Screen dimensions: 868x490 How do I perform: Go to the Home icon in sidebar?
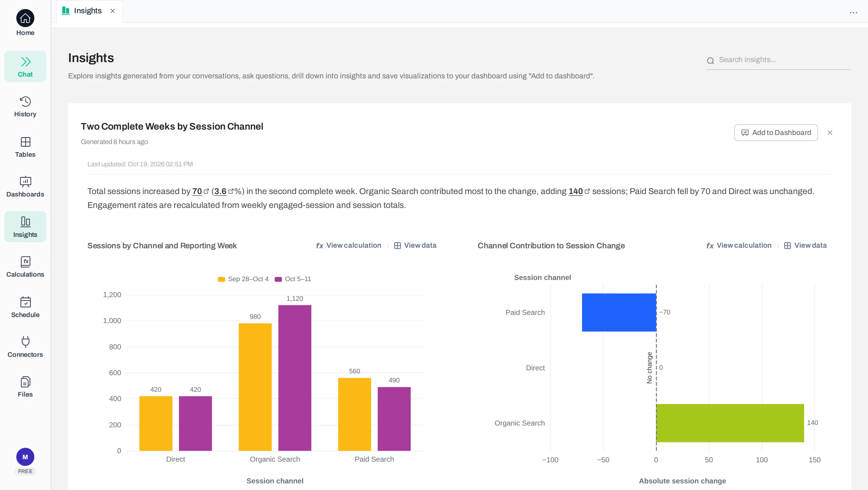(25, 18)
